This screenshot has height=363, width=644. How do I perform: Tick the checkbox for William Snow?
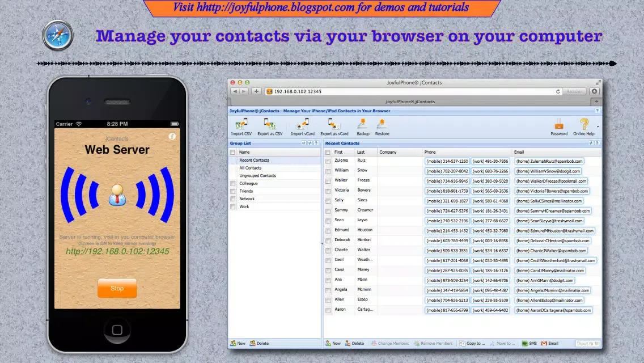(328, 171)
